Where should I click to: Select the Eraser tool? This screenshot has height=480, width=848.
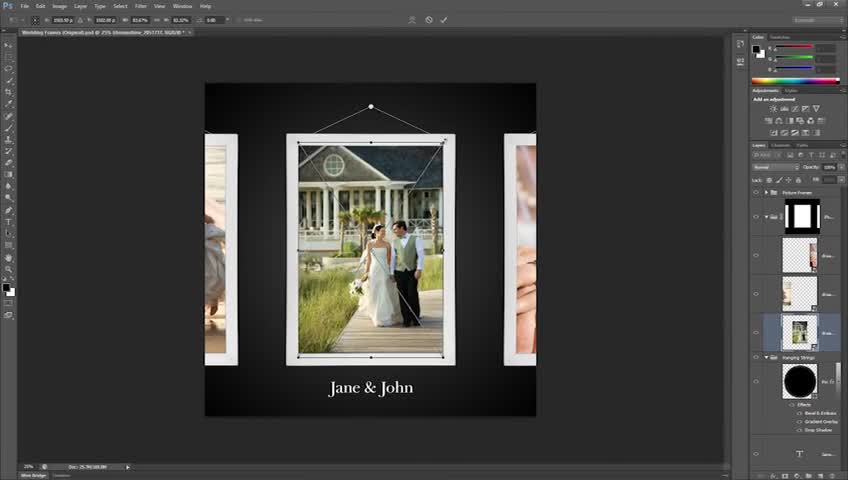coord(8,163)
